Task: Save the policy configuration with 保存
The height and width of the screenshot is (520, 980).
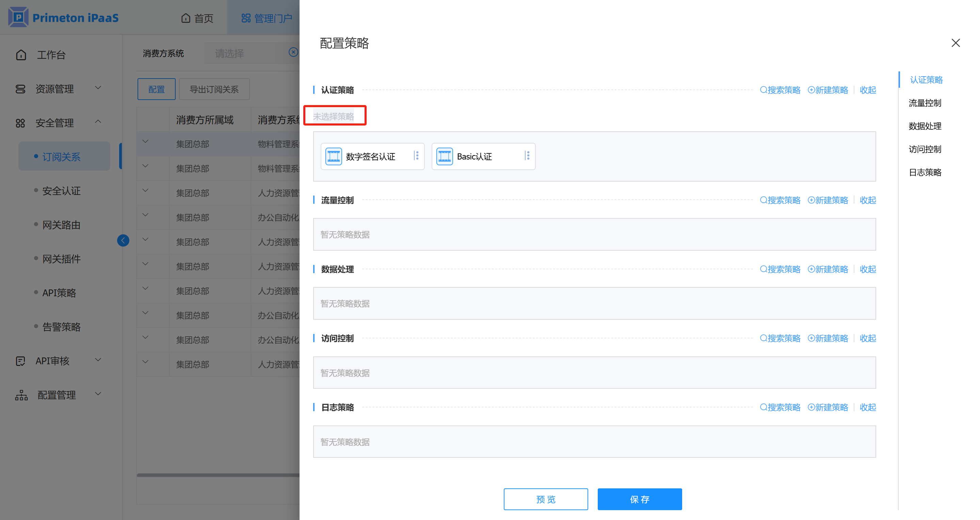Action: (x=639, y=499)
